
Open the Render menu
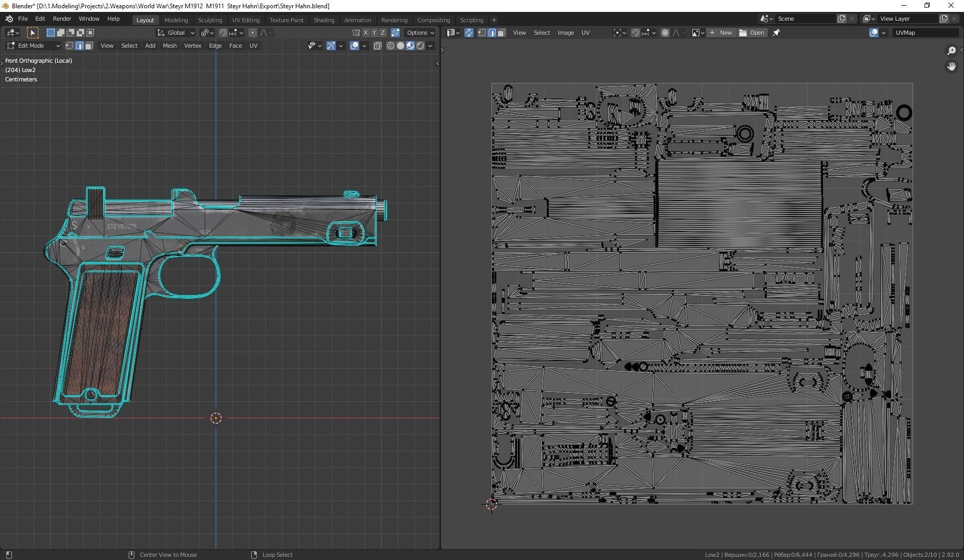pyautogui.click(x=62, y=19)
